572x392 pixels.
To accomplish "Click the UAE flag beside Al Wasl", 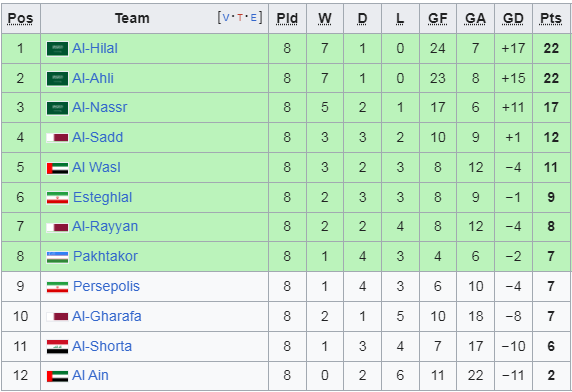I will [57, 168].
